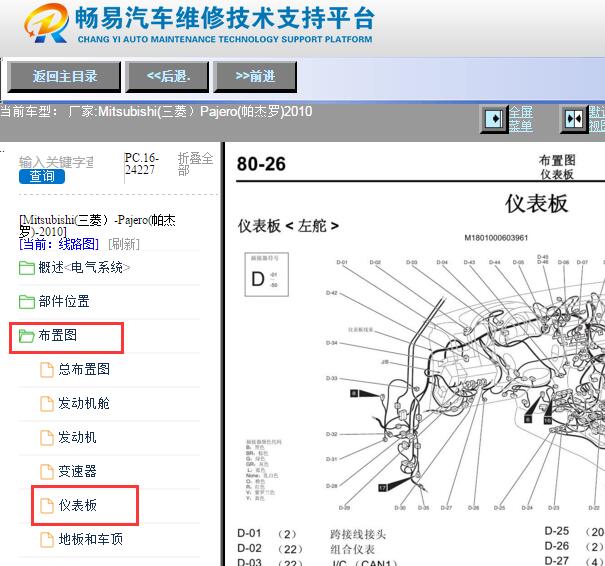Screen dimensions: 605x566
Task: Click the PC.16-24227 text
Action: coord(141,164)
